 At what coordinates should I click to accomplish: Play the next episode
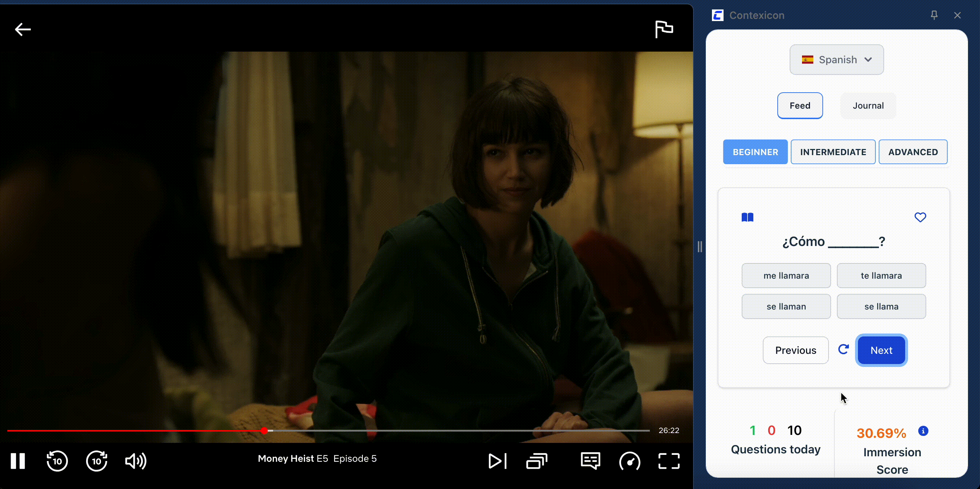tap(497, 461)
